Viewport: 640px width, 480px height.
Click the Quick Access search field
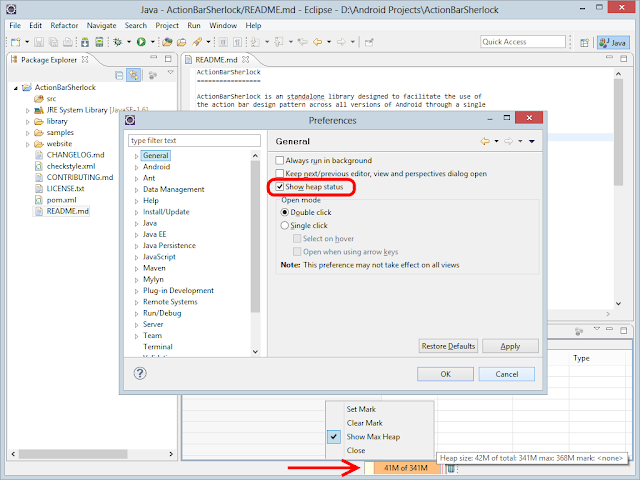point(523,42)
